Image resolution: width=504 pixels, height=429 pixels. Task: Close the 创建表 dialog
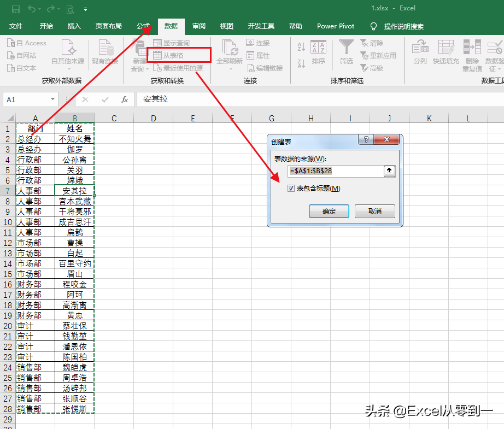386,139
